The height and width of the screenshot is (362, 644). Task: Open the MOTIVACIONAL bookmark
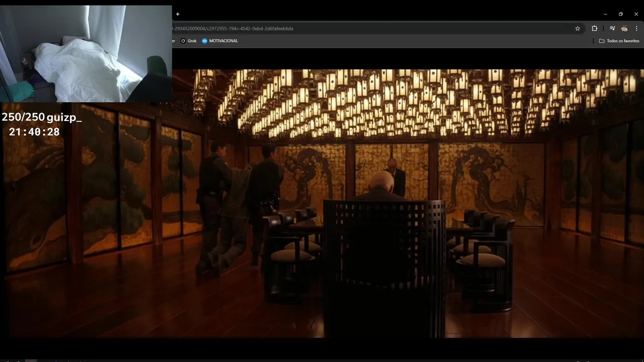220,41
